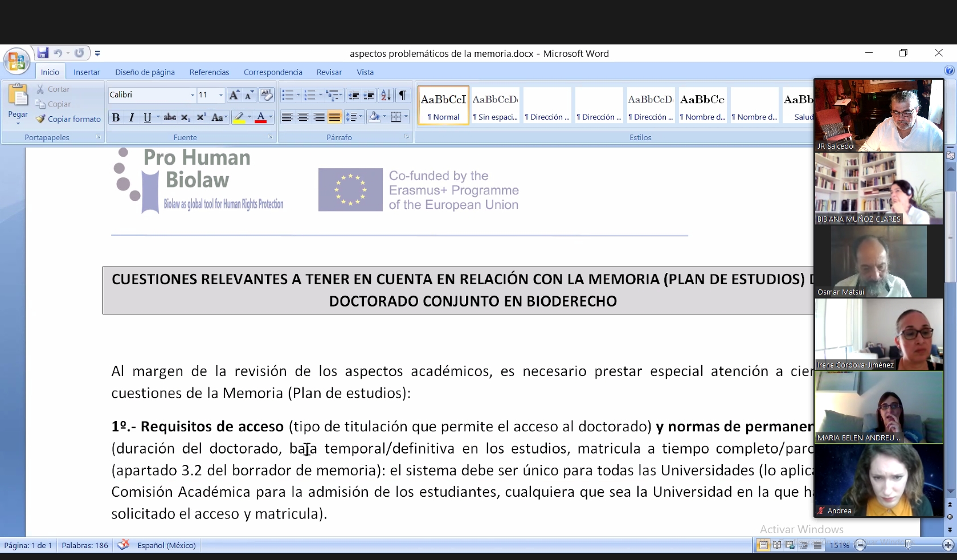Switch to Outline view
The width and height of the screenshot is (957, 560).
click(804, 545)
